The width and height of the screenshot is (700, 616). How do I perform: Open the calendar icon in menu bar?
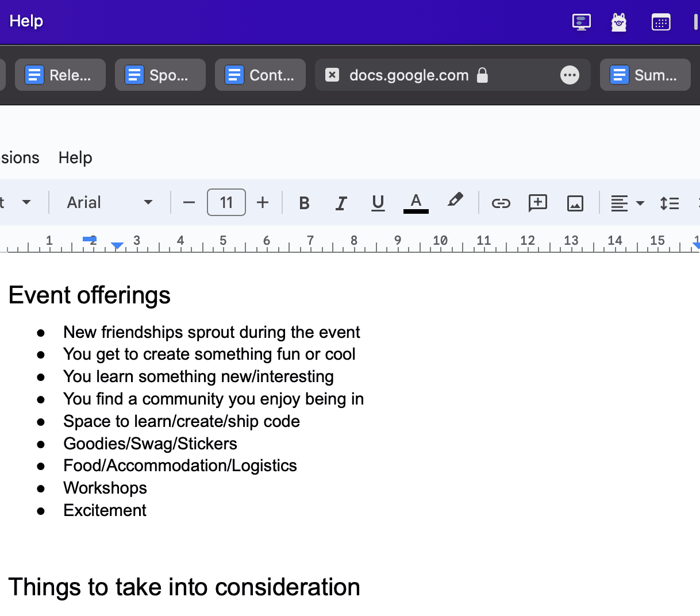point(661,22)
